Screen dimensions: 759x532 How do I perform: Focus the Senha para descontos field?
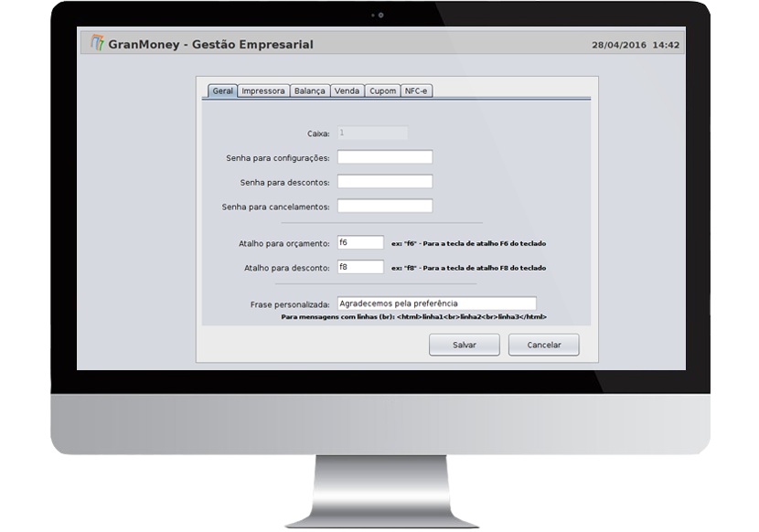coord(385,182)
